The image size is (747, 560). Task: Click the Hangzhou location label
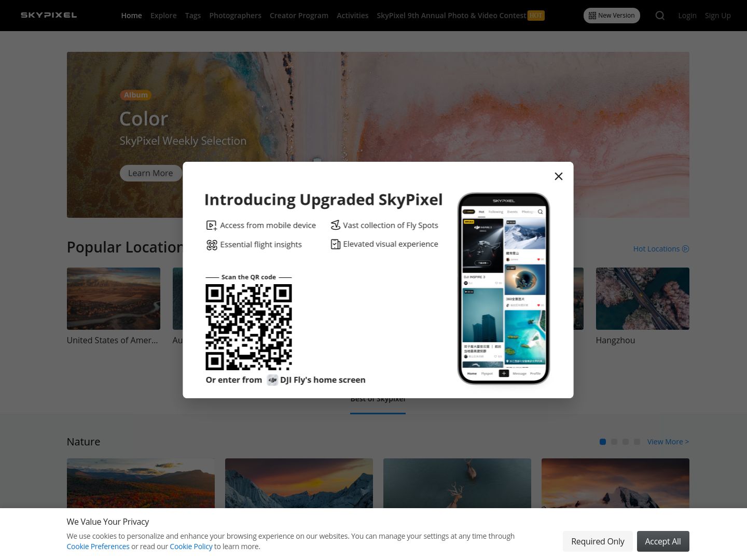615,340
